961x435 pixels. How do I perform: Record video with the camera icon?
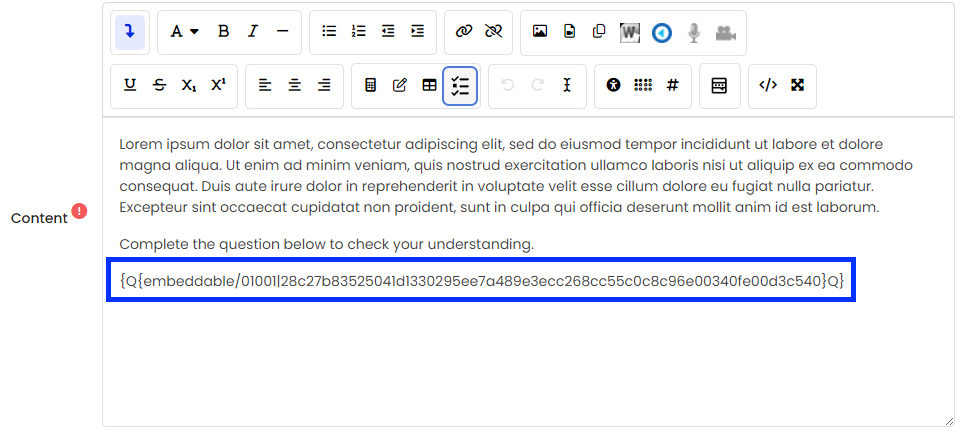click(726, 32)
